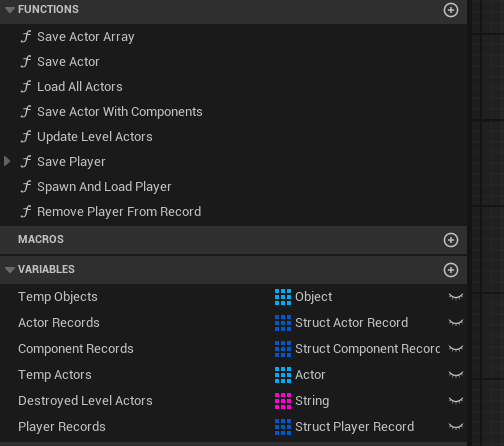Screen dimensions: 504x446
Task: Click function icon beside Save Actor Array
Action: click(26, 37)
